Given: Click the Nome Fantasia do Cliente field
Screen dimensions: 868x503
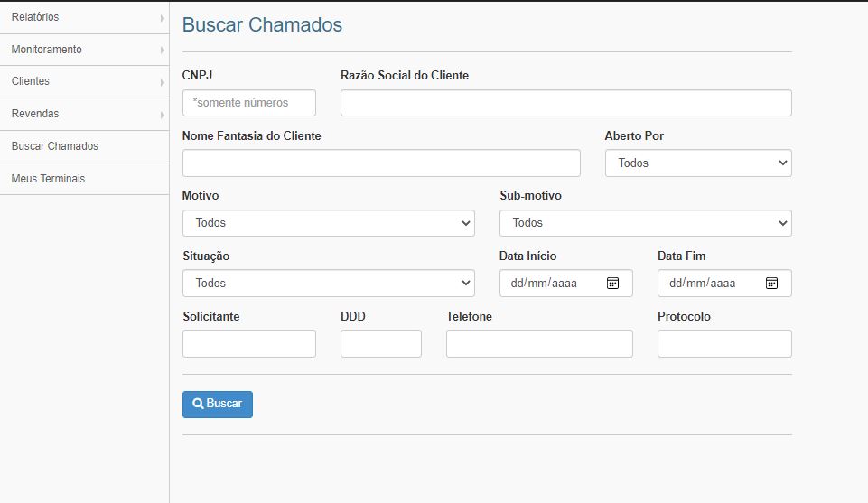Looking at the screenshot, I should pos(380,163).
